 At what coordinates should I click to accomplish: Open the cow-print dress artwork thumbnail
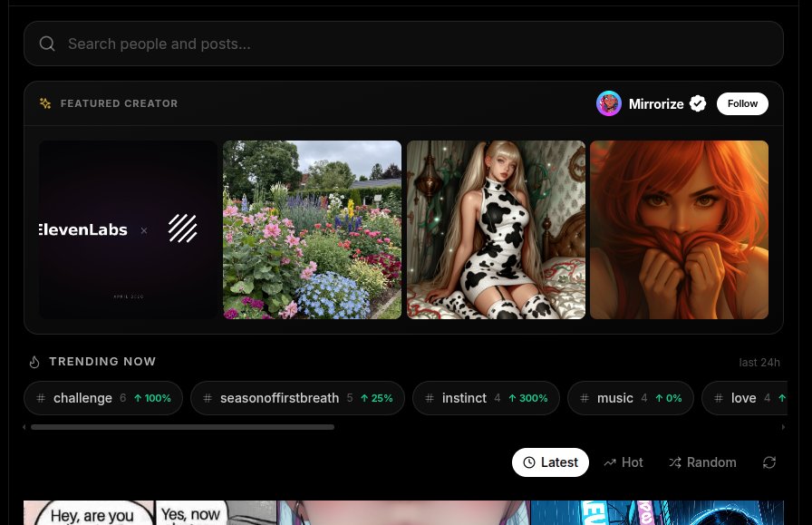(496, 229)
